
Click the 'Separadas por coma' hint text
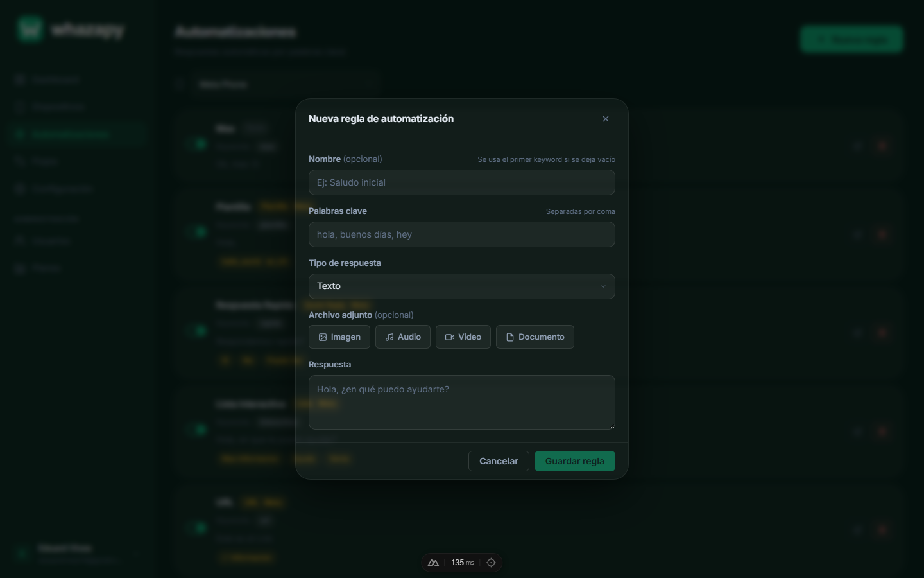click(x=581, y=211)
